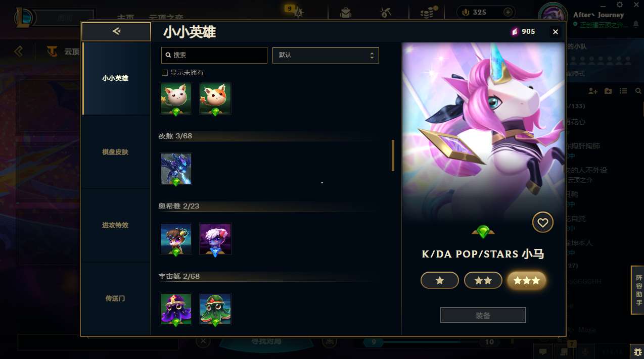The height and width of the screenshot is (359, 644).
Task: Select the two-star level button
Action: point(483,280)
